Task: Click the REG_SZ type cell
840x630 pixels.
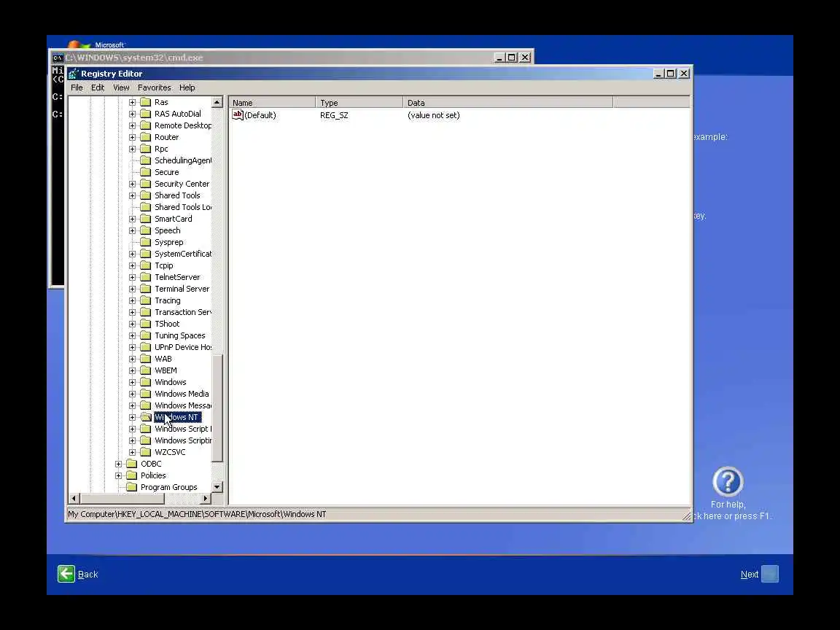Action: pyautogui.click(x=334, y=115)
